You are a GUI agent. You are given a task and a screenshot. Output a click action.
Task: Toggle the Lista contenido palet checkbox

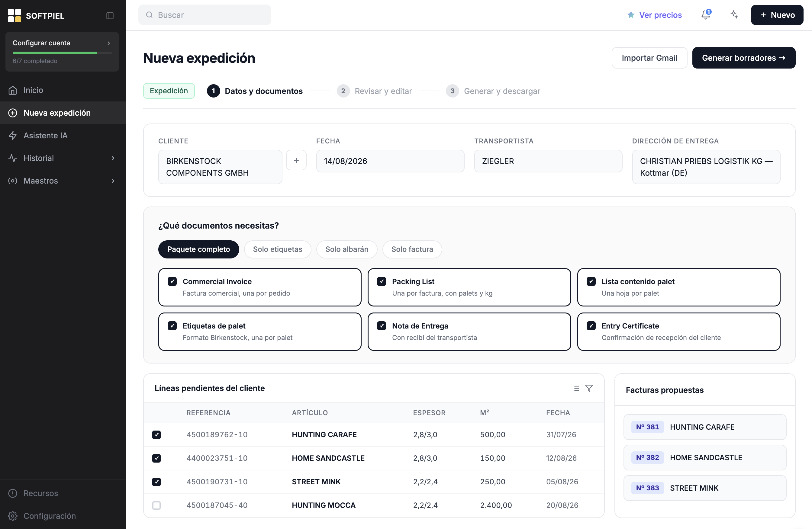pos(591,281)
